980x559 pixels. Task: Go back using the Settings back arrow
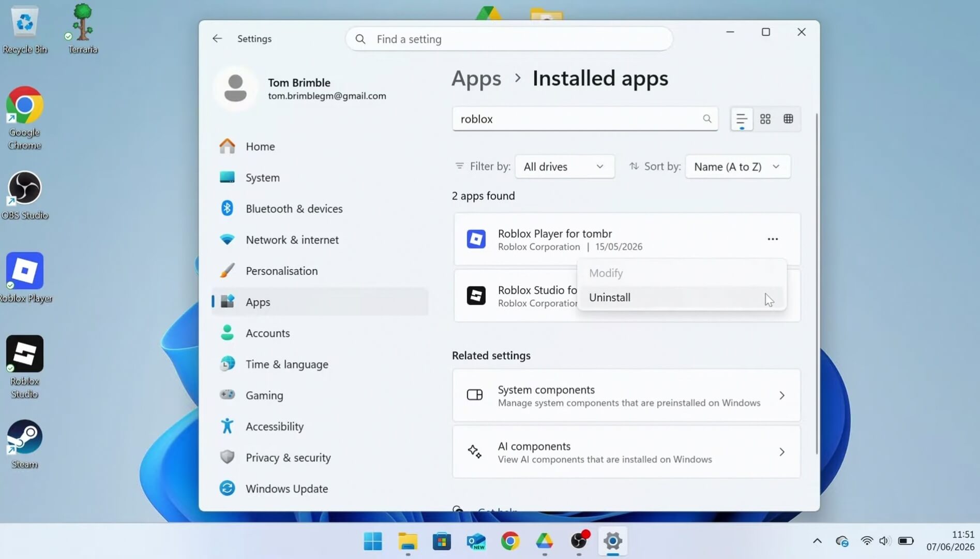[217, 39]
